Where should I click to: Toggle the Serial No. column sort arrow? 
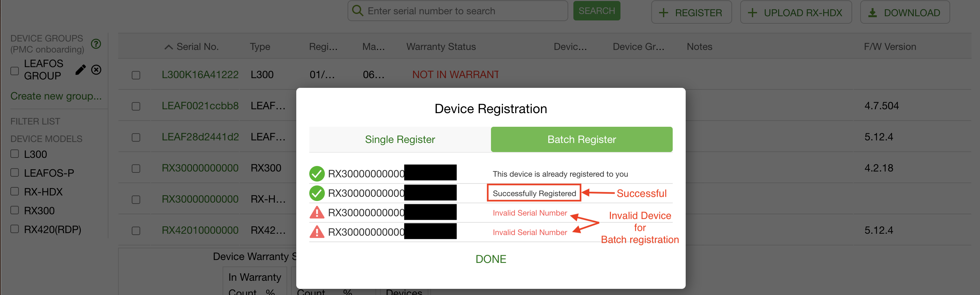tap(168, 47)
